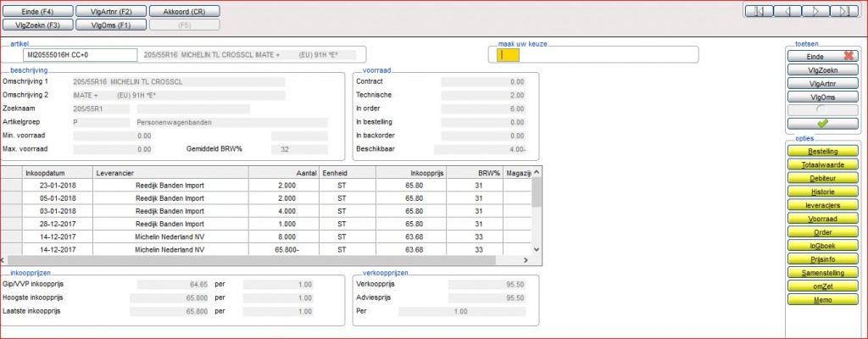Click the VlgArtnr (F2) button
This screenshot has height=339, width=868.
110,11
